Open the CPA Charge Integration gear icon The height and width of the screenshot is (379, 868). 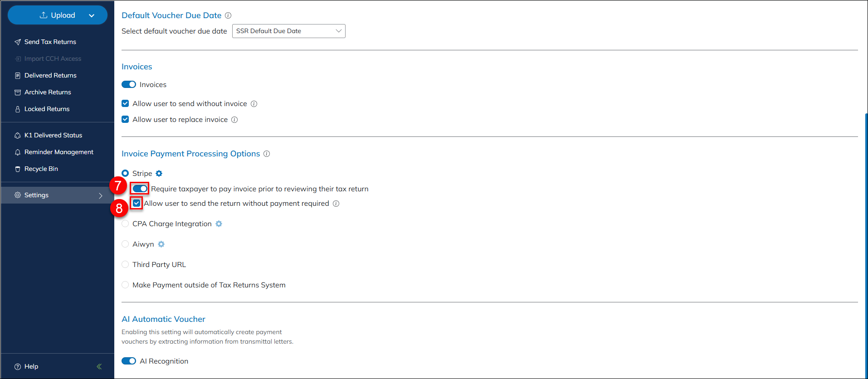pos(219,224)
